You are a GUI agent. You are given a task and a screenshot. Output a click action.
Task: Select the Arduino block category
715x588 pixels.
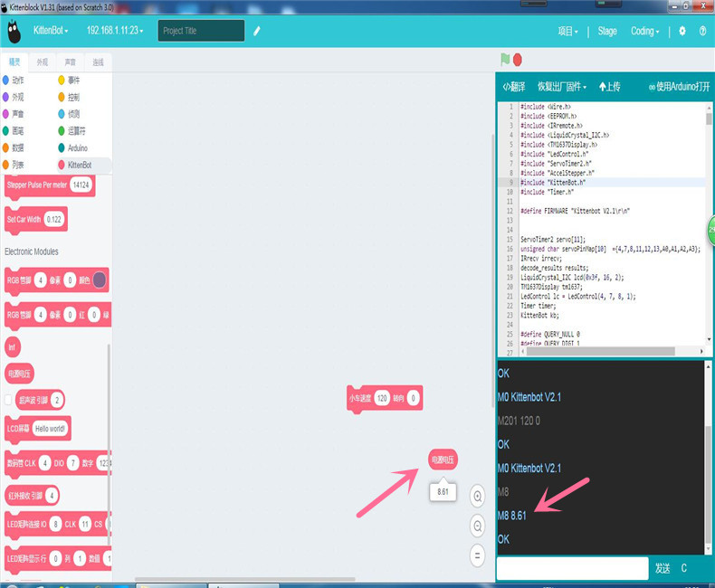point(77,147)
